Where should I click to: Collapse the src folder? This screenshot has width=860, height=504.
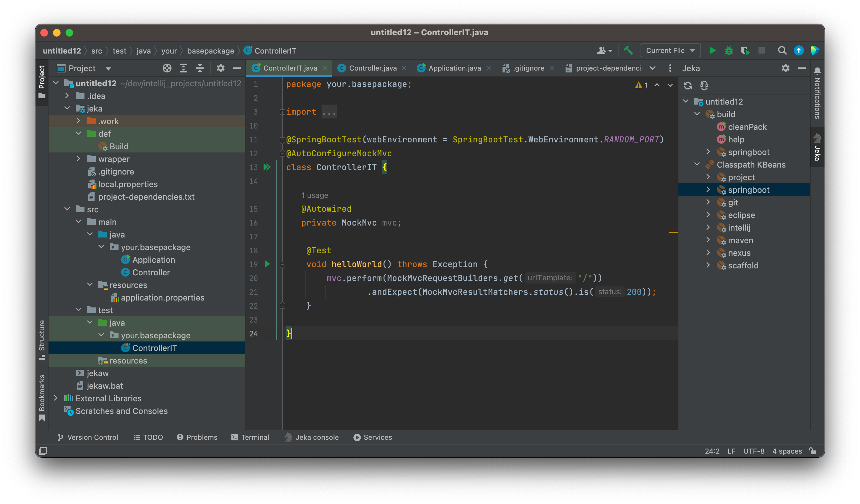67,209
